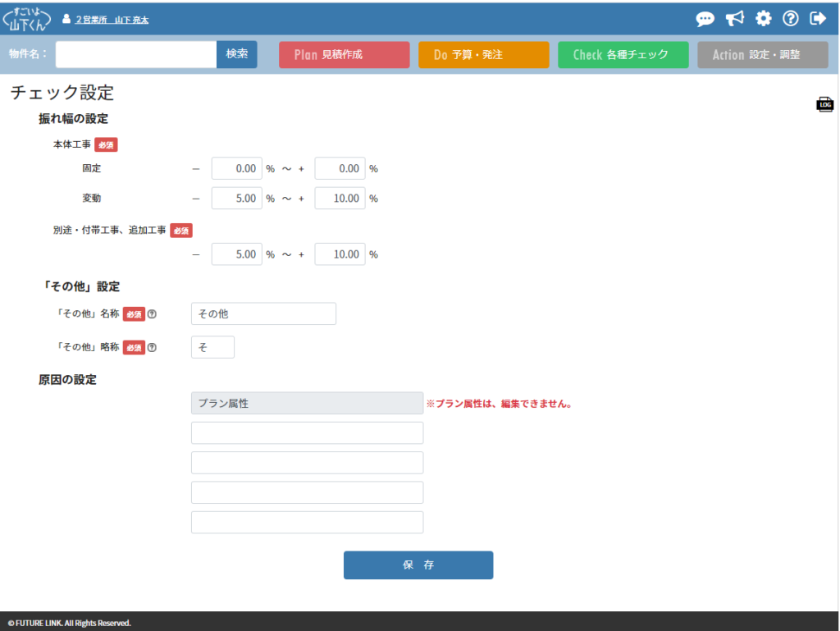
Task: Open the Action 設定・調整 menu
Action: (x=762, y=55)
